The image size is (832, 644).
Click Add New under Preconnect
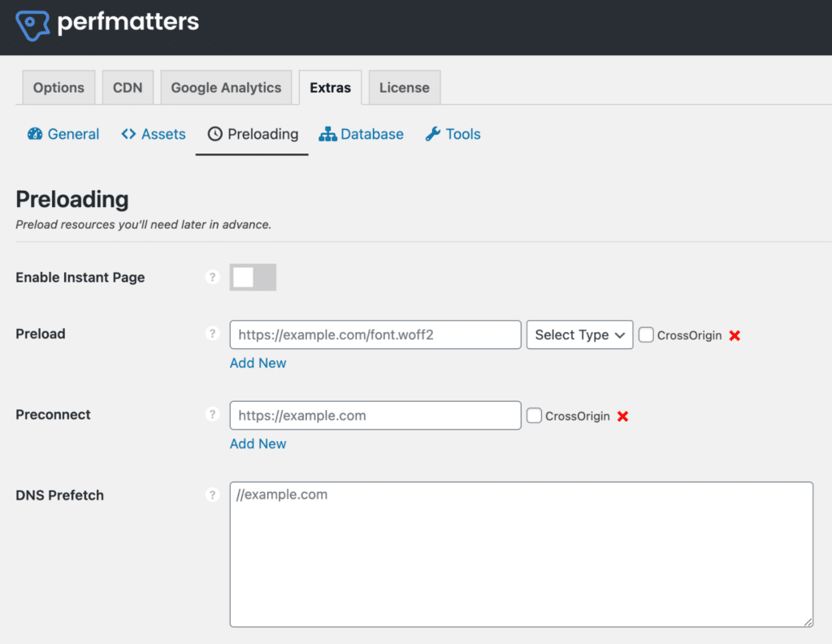258,443
